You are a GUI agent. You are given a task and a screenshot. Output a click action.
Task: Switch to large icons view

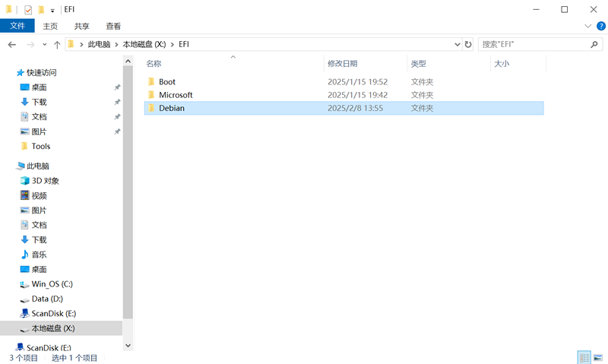click(598, 357)
